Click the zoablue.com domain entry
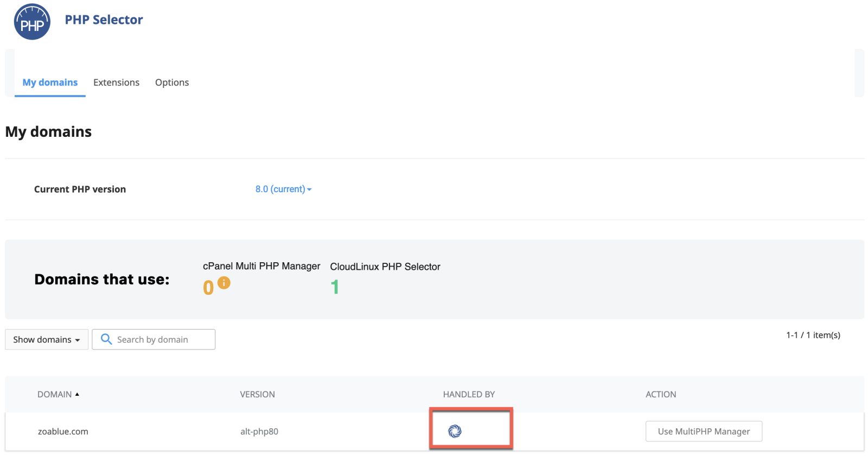Screen dimensions: 868x456 tap(63, 432)
